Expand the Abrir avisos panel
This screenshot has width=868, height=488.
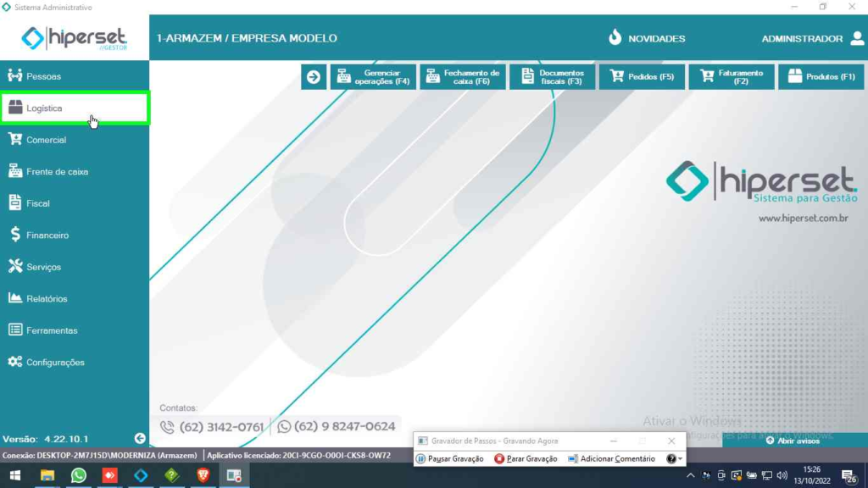(x=793, y=441)
